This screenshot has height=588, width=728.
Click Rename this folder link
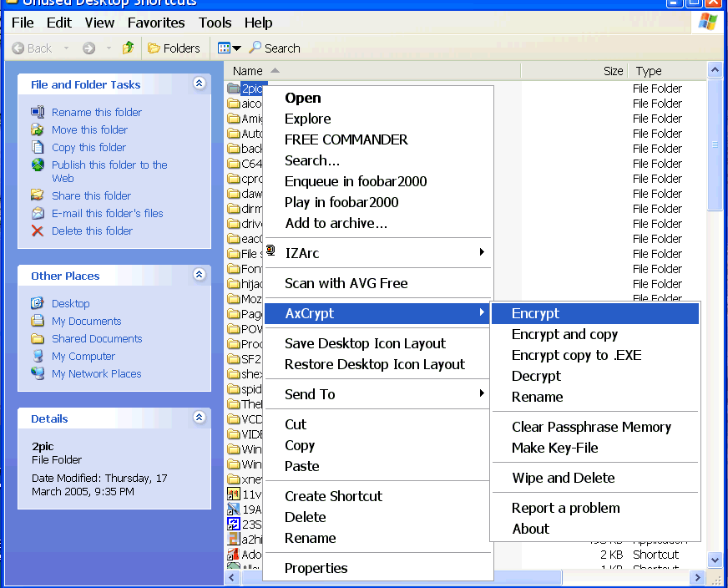click(97, 112)
